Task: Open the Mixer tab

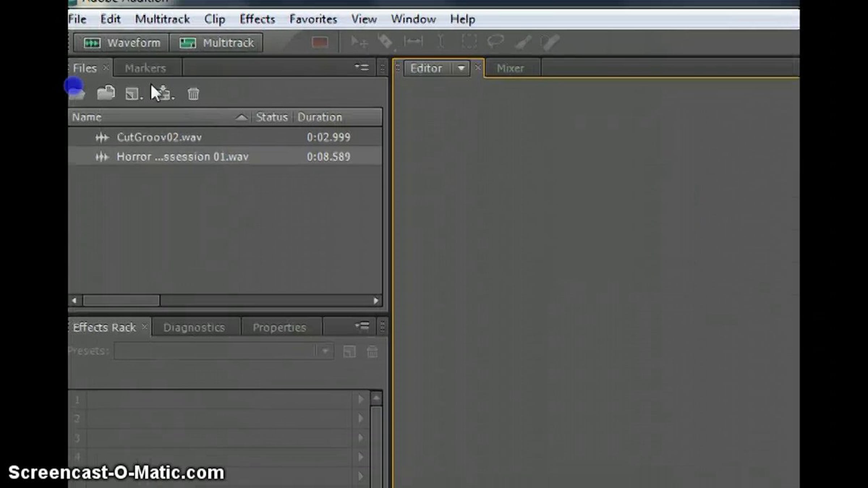Action: point(510,68)
